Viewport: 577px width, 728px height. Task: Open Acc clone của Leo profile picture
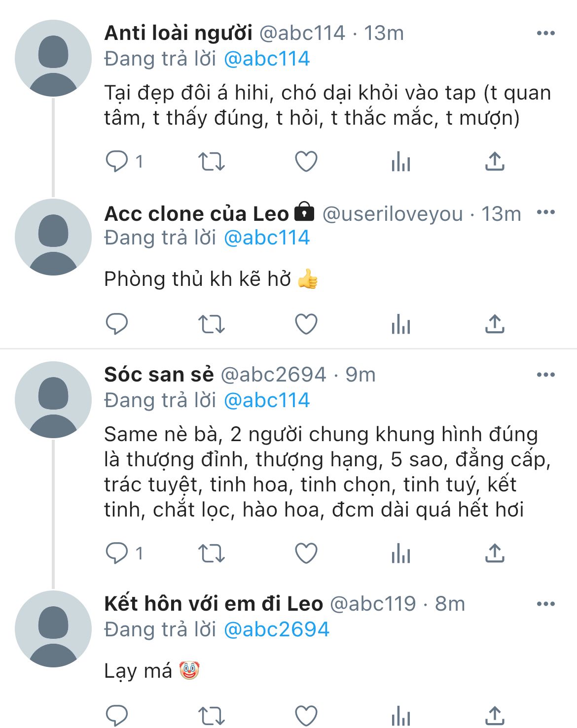point(53,237)
